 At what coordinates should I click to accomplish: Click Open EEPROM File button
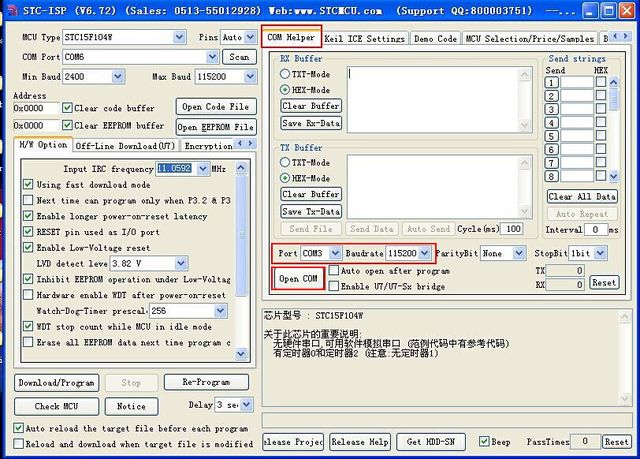[x=216, y=127]
